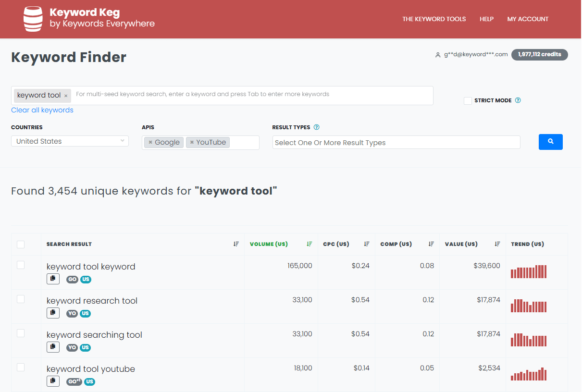Click trend chart for 'keyword tool keyword'

(x=529, y=271)
